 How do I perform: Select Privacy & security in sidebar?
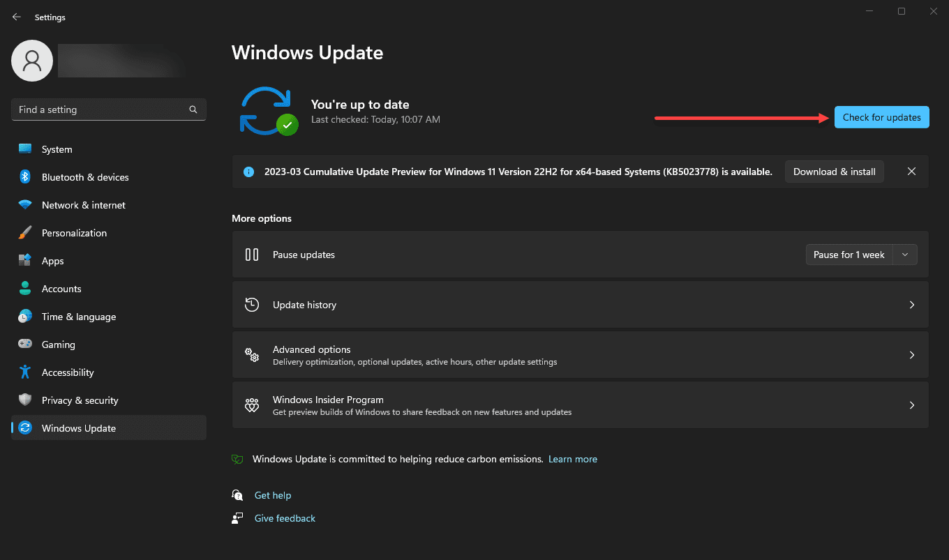(109, 400)
